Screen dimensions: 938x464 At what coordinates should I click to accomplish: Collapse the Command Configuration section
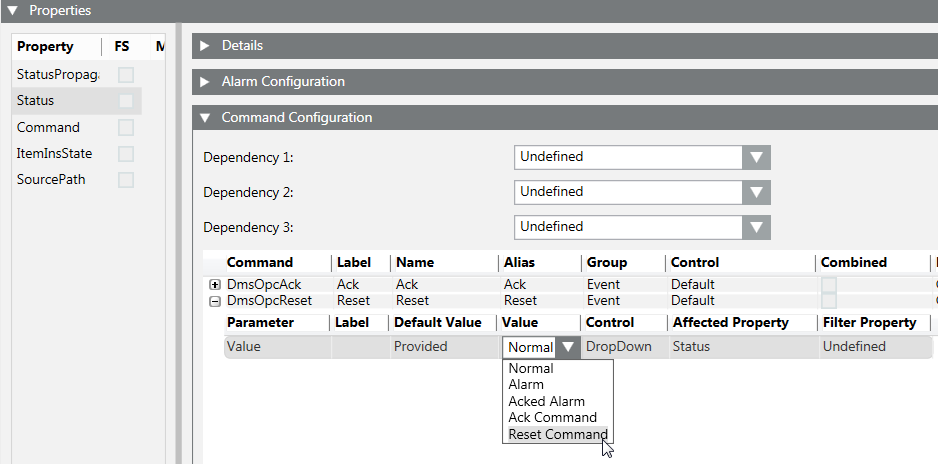(205, 118)
